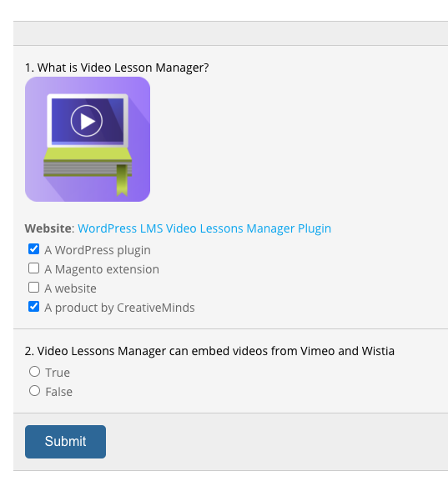448x481 pixels.
Task: Click the "A product by CreativeMinds" label
Action: tap(120, 308)
